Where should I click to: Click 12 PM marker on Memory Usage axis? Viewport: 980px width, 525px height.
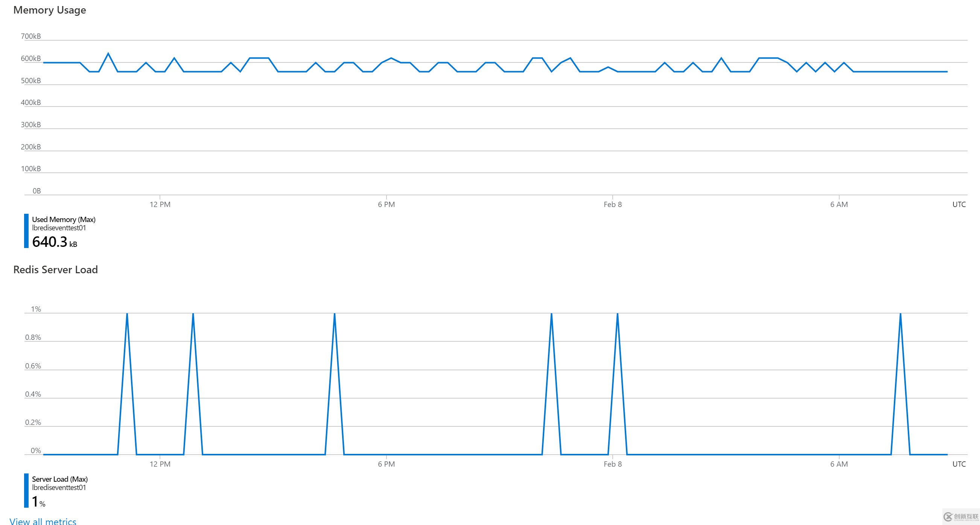click(x=160, y=204)
